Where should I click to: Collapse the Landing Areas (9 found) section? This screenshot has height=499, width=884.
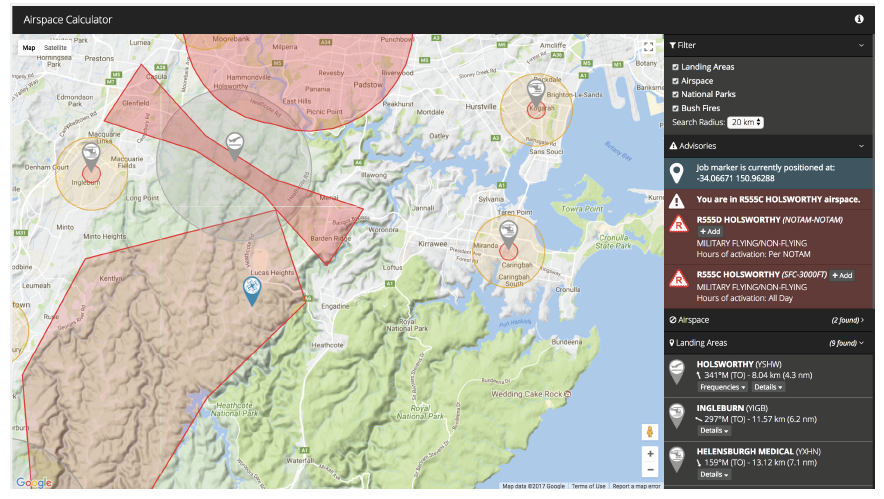point(769,343)
